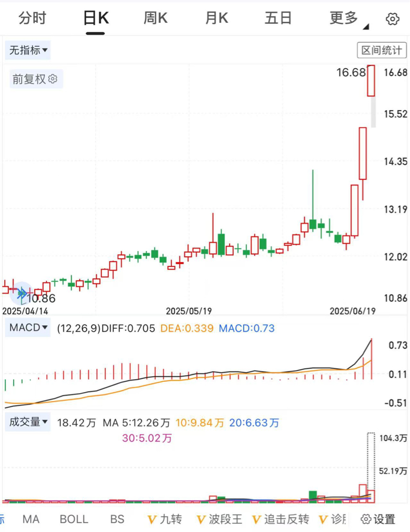Open the 前复权 adjustment setting

(x=36, y=79)
